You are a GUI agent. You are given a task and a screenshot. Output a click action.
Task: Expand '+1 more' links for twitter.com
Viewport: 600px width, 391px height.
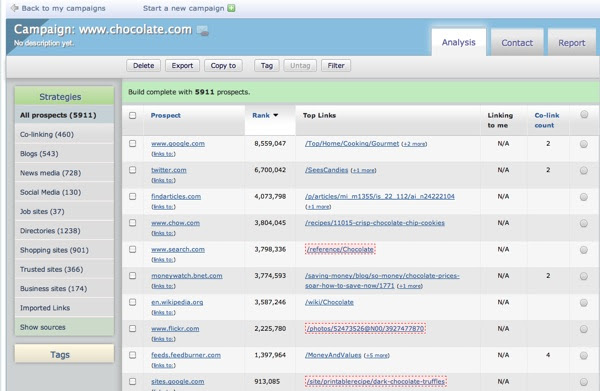click(364, 171)
